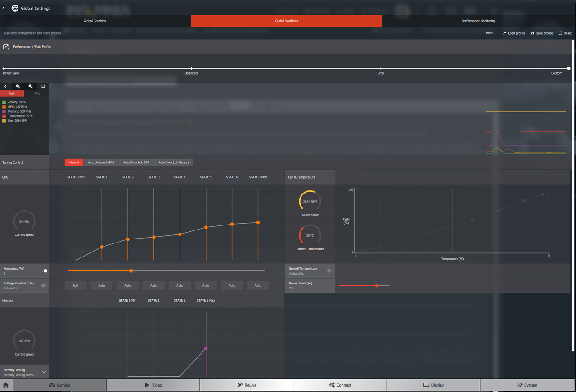Click the GPU frequency percentage slider handle
The height and width of the screenshot is (392, 576).
[x=131, y=271]
